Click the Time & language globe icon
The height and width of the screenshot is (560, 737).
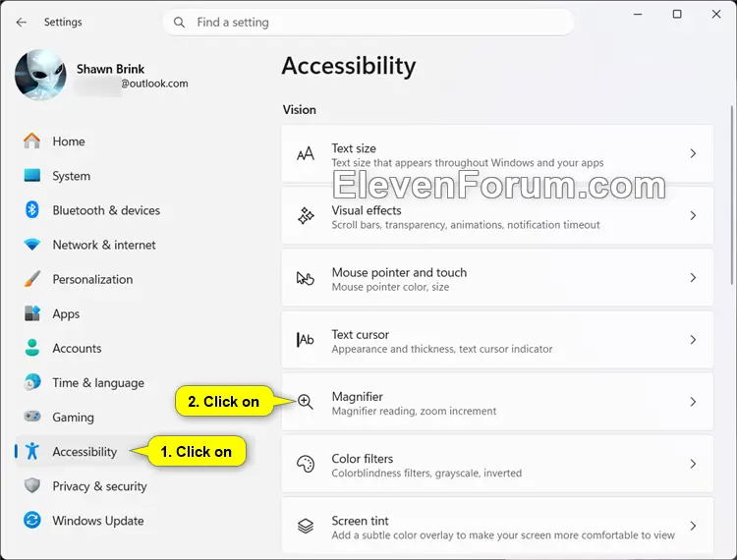[32, 382]
